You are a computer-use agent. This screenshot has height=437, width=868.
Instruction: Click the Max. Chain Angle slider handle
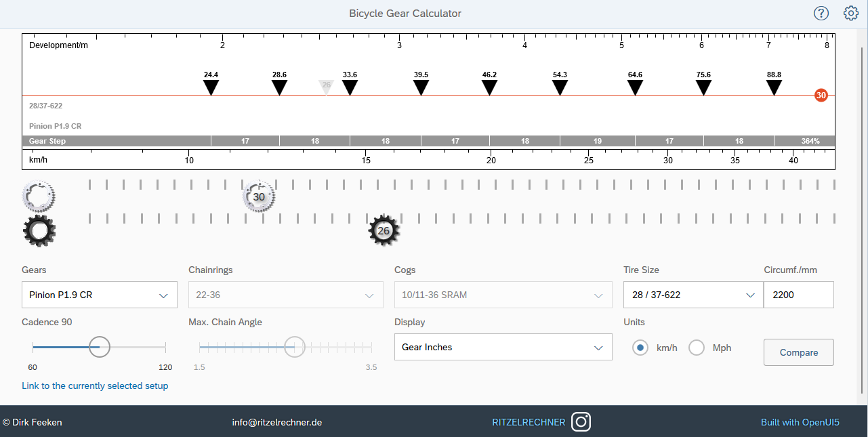(x=294, y=347)
